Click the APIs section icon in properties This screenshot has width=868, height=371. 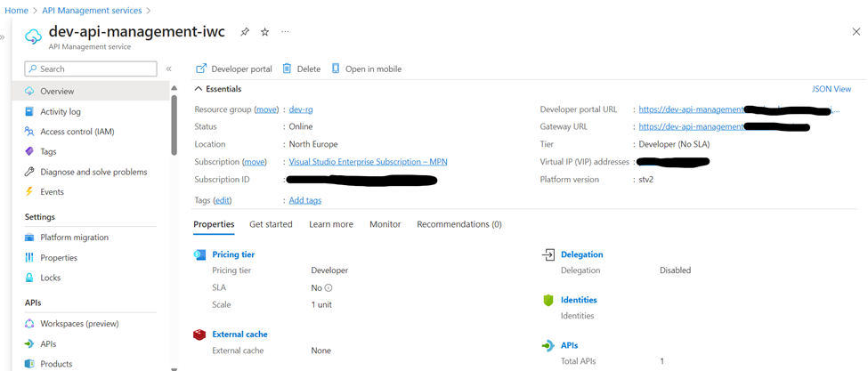pyautogui.click(x=548, y=346)
